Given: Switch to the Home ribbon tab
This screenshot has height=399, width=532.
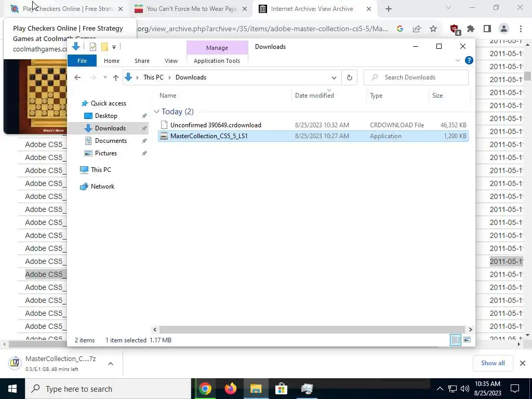Looking at the screenshot, I should click(x=112, y=61).
